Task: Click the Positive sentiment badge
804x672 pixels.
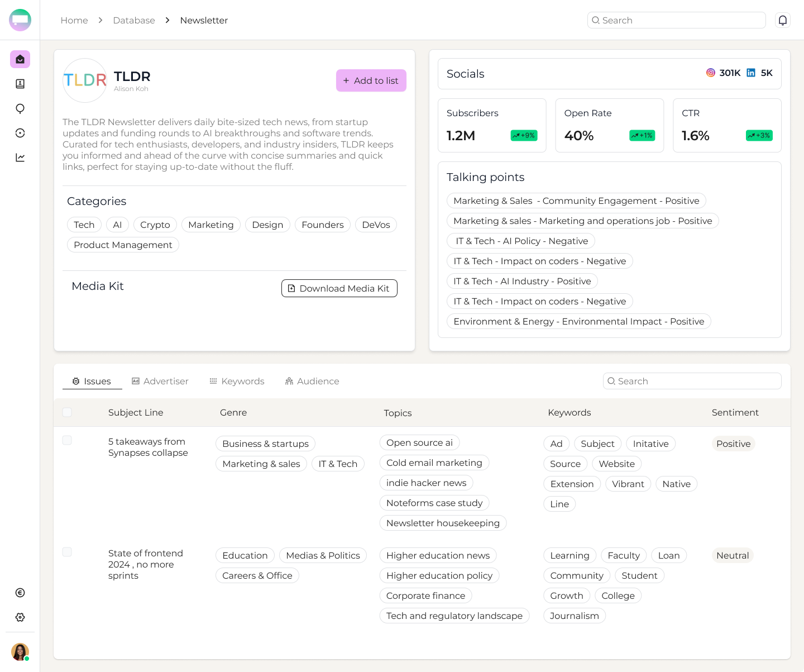Action: (734, 444)
